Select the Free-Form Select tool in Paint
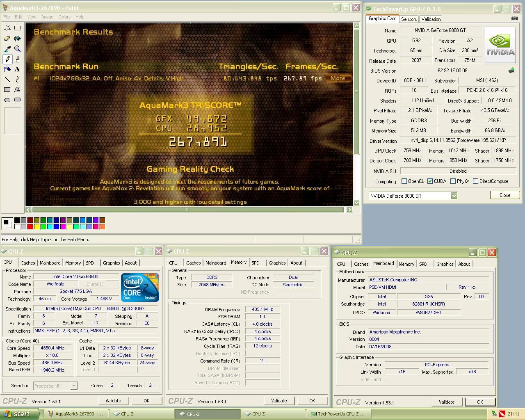Screen dimensions: 525x420 [x=7, y=28]
